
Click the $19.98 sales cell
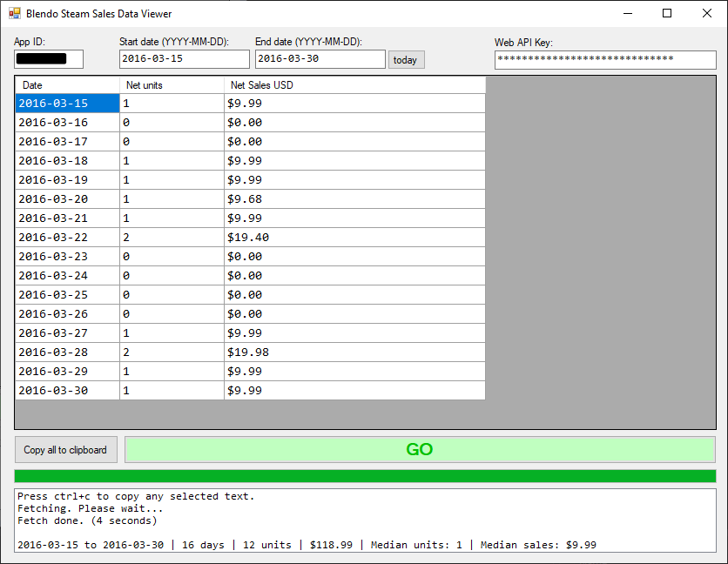pos(354,352)
